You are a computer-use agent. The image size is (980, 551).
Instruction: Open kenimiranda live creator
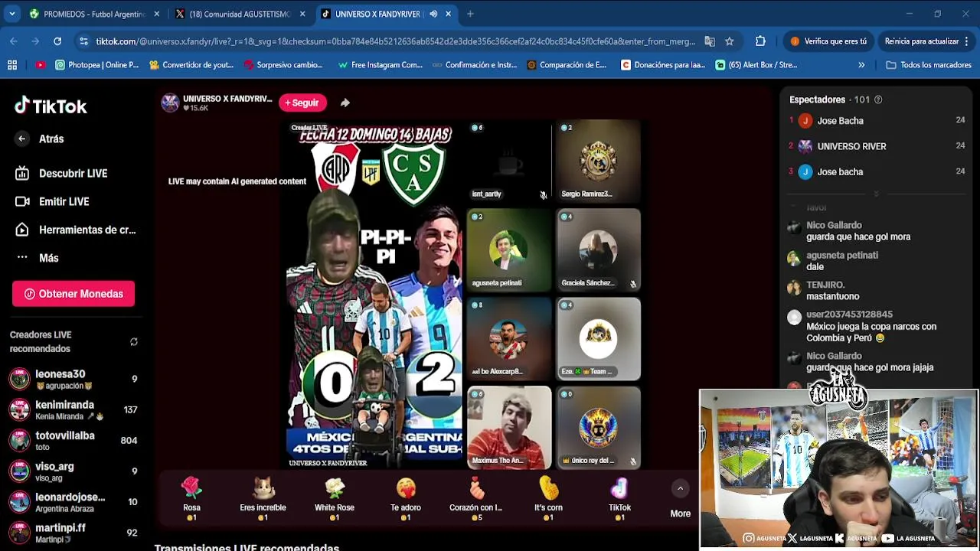click(x=73, y=409)
